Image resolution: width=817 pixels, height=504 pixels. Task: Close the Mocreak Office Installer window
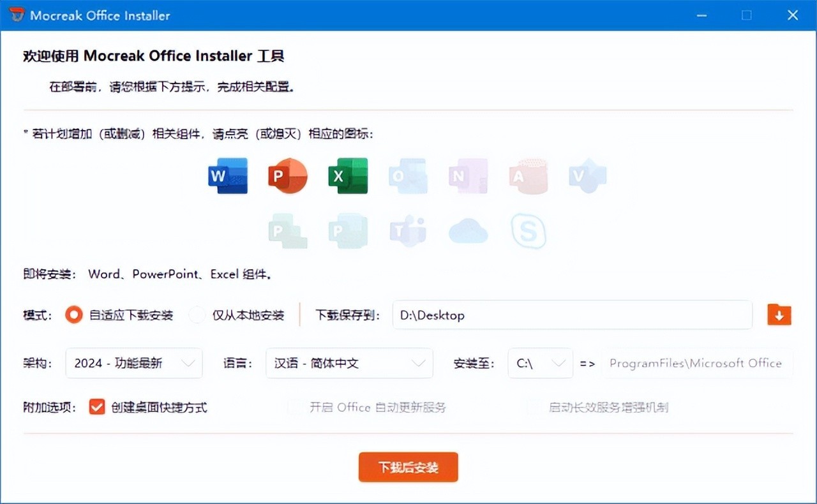pos(793,15)
